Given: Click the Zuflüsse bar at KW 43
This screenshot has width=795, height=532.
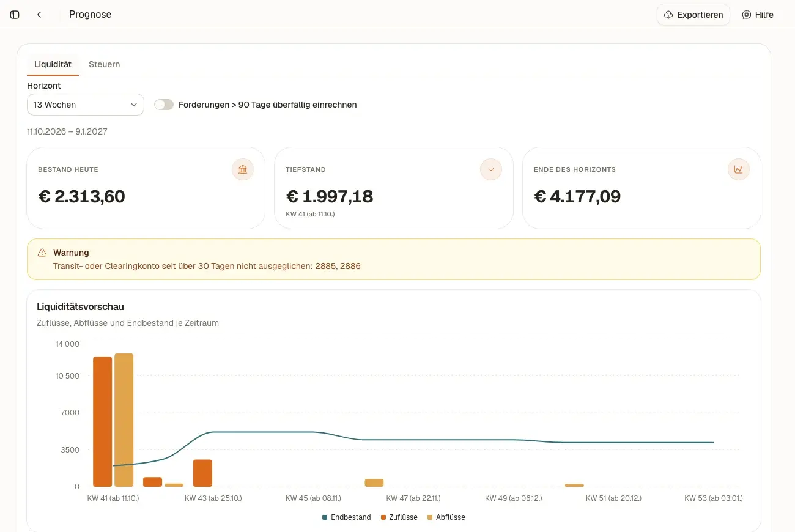Looking at the screenshot, I should click(202, 473).
